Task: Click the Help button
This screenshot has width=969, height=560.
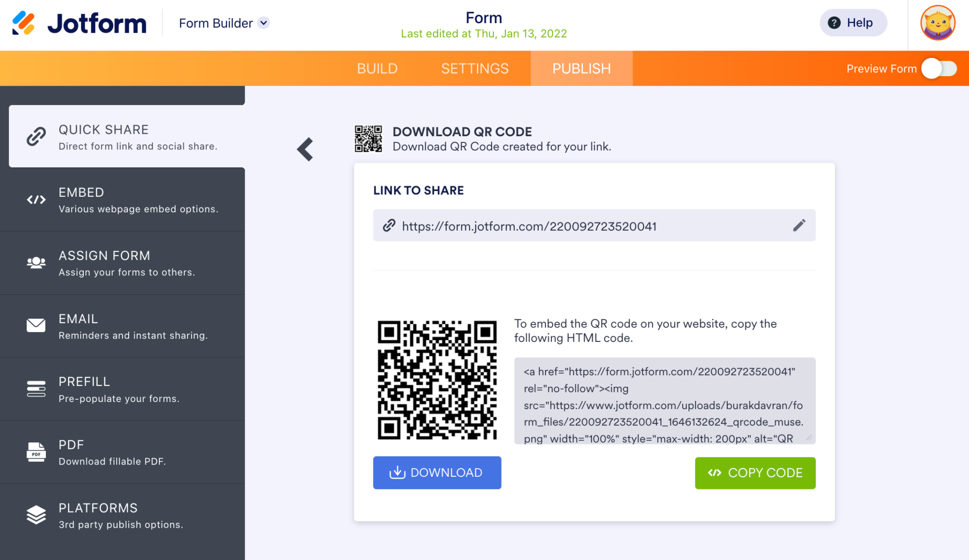Action: [853, 23]
